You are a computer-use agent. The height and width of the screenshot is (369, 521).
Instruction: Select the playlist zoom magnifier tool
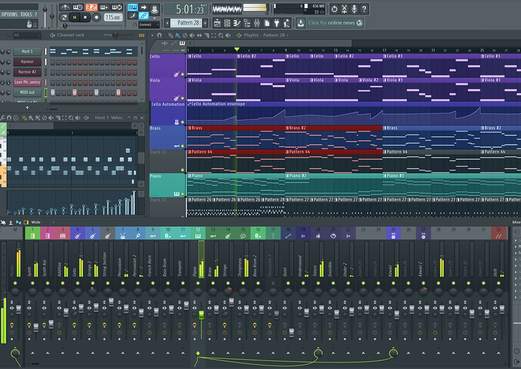[x=221, y=35]
